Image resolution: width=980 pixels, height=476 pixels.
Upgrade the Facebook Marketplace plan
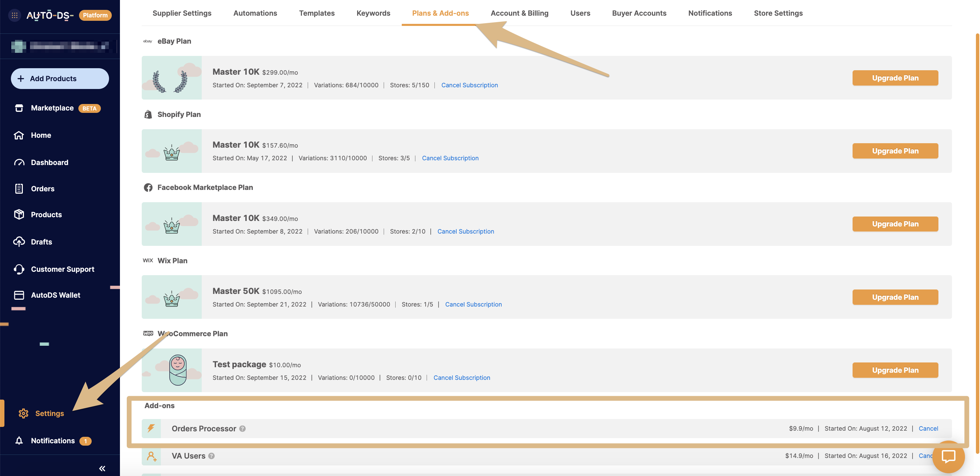[895, 224]
